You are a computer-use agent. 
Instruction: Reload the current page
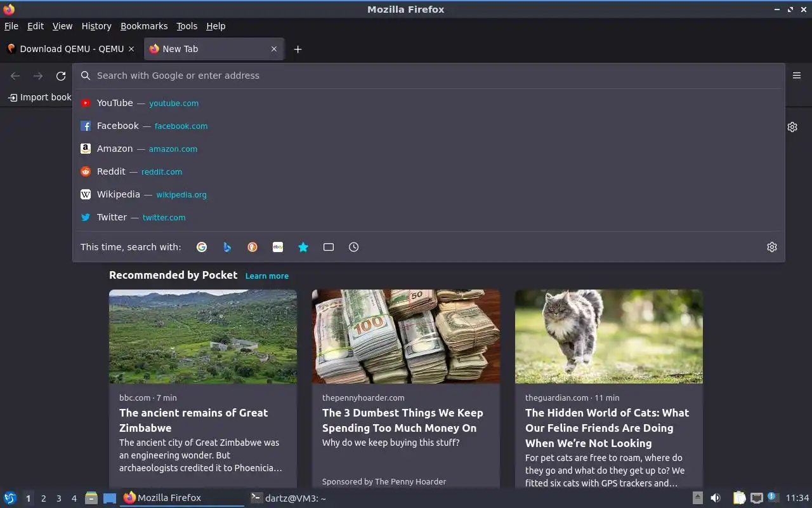pyautogui.click(x=61, y=76)
